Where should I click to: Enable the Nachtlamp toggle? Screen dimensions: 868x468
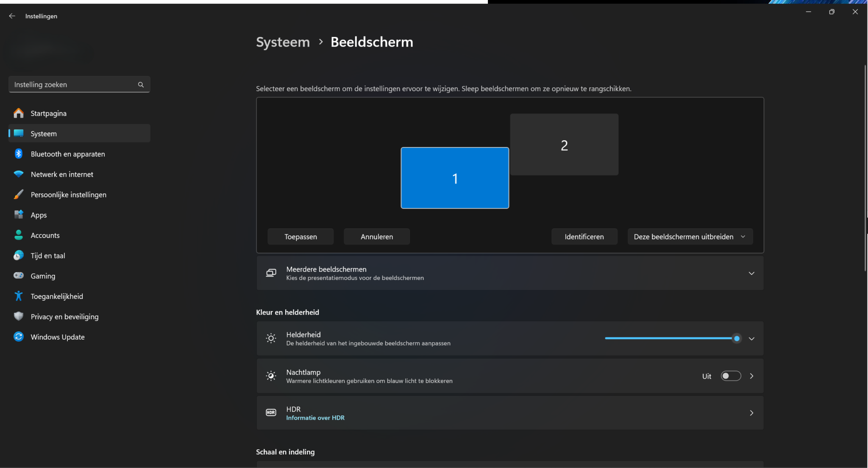pos(731,376)
